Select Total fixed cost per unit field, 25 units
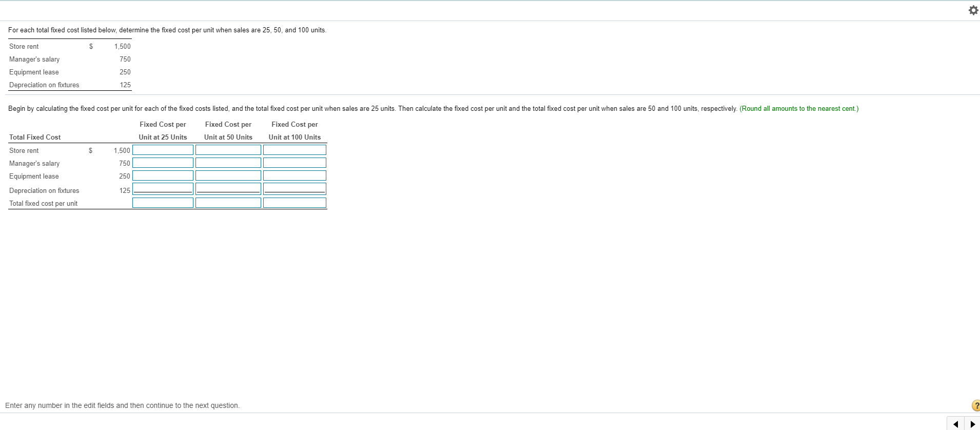 163,203
